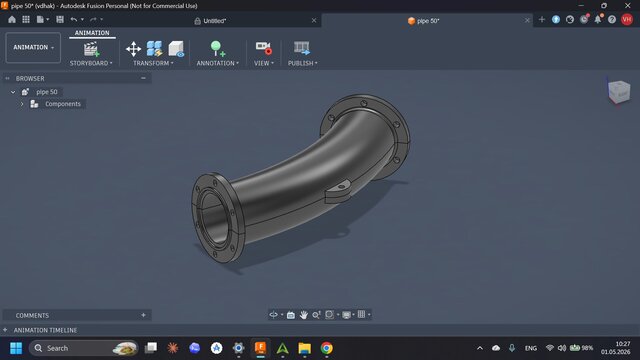
Task: Click the taskbar Search box
Action: 83,348
